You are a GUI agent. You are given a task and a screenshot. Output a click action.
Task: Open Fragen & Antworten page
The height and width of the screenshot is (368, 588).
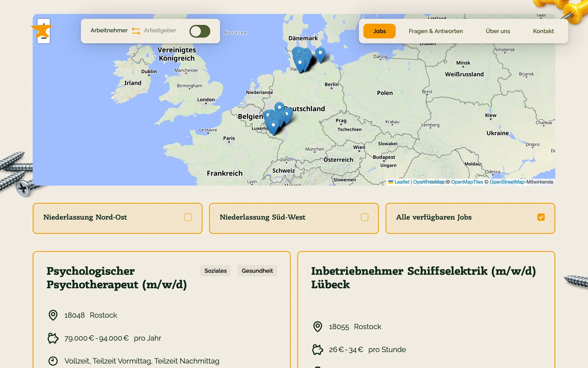pyautogui.click(x=436, y=31)
